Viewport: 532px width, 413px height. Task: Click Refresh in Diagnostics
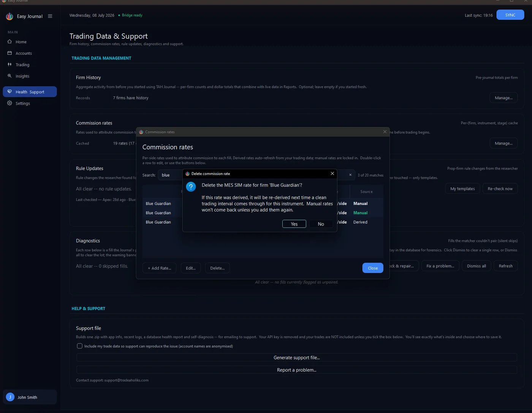pos(505,266)
